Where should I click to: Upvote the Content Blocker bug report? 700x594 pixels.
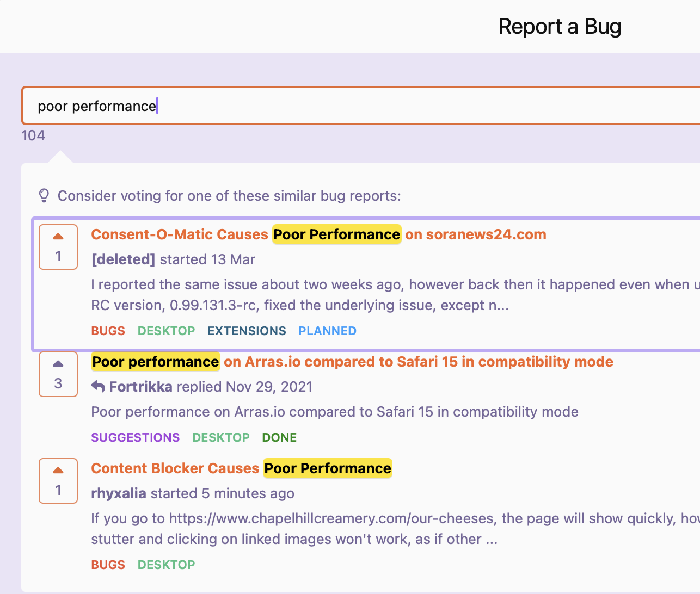coord(58,471)
